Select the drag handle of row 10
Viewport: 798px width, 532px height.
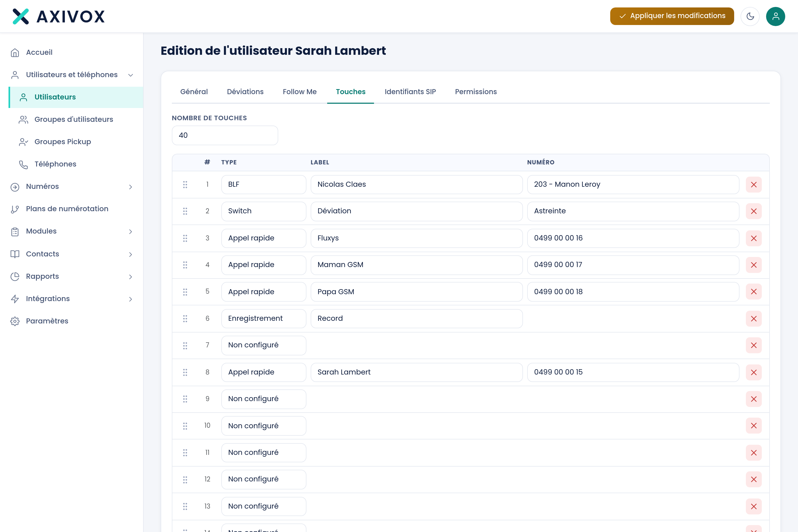pos(185,426)
